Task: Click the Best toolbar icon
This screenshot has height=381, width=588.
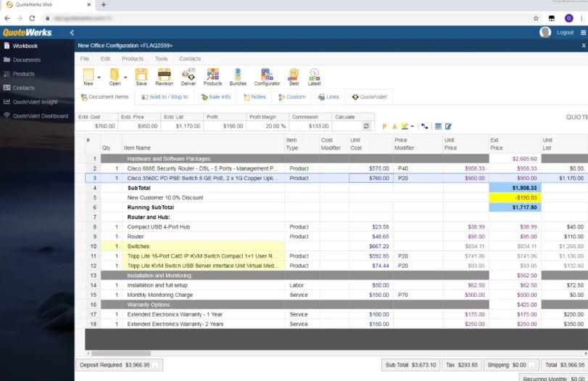Action: (294, 77)
